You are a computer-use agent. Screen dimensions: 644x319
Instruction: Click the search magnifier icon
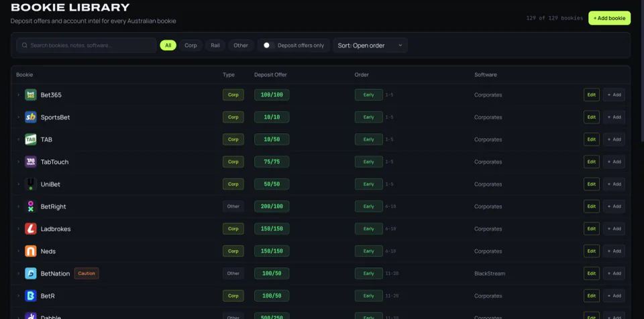(25, 45)
